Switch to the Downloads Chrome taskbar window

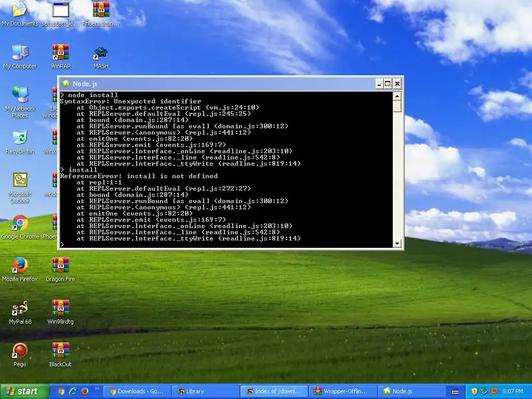pyautogui.click(x=137, y=391)
